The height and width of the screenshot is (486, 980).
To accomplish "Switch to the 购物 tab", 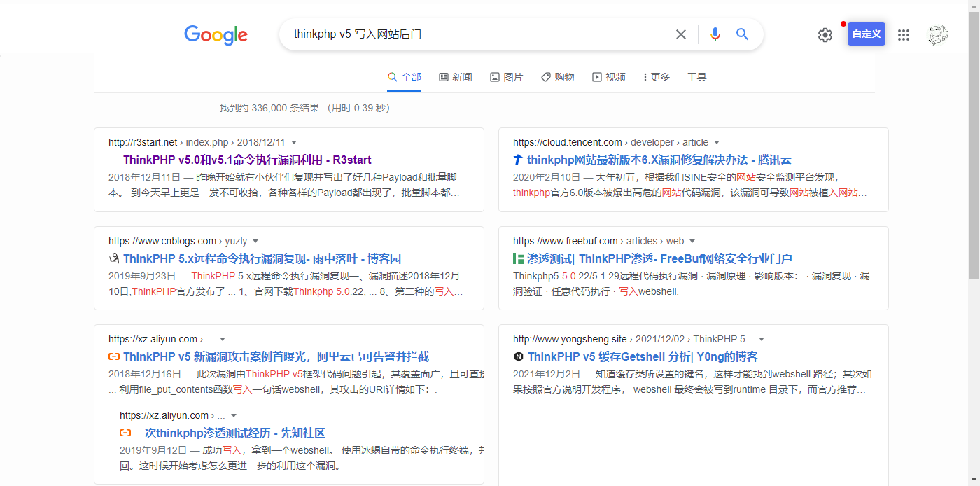I will click(x=558, y=77).
